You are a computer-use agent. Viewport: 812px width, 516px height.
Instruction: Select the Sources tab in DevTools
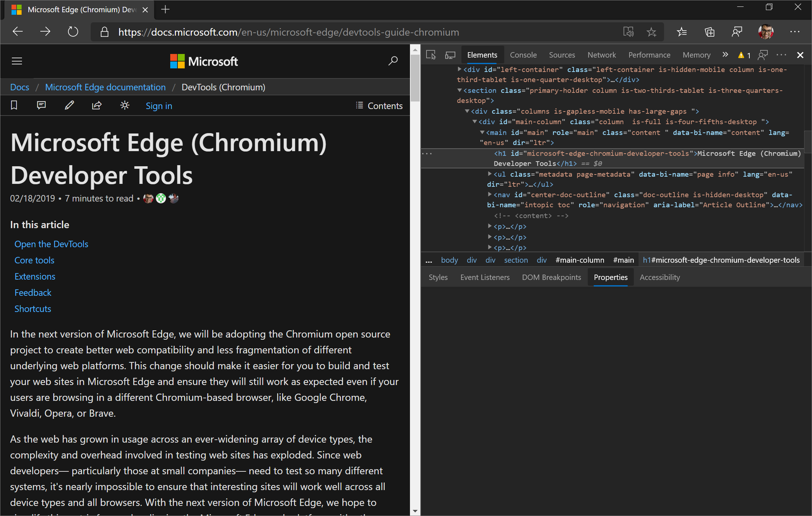(x=561, y=54)
